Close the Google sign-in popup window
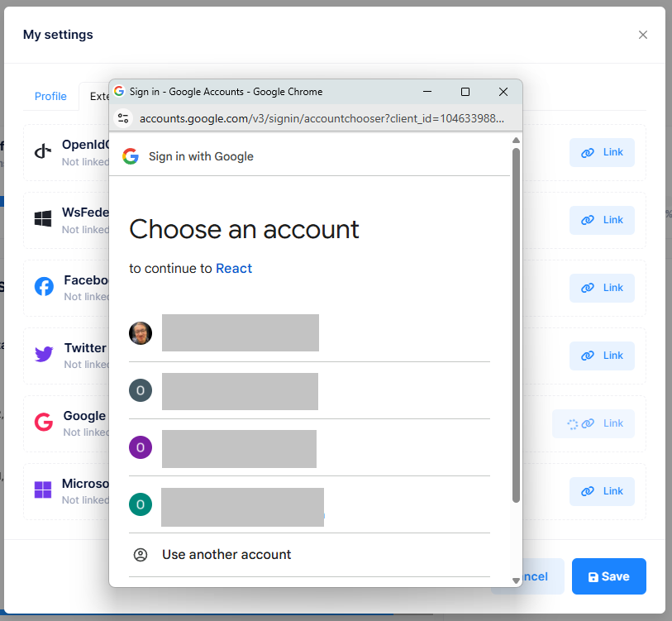672x621 pixels. (503, 91)
